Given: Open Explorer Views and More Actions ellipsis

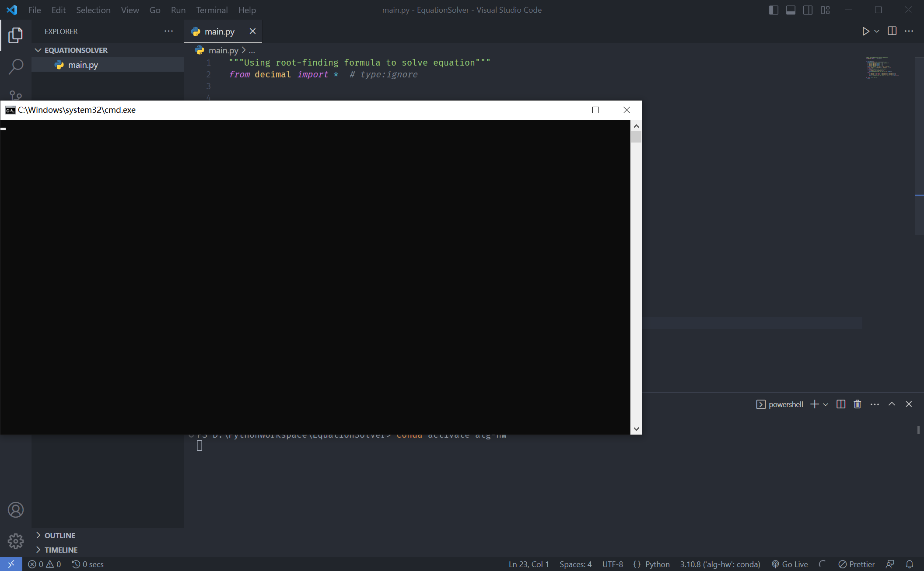Looking at the screenshot, I should click(x=168, y=31).
